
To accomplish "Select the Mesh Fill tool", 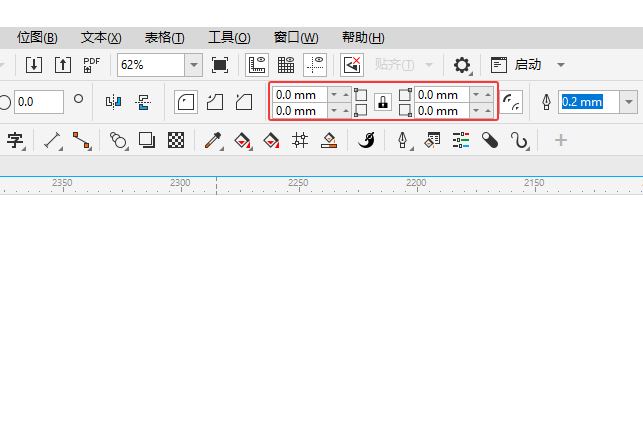I will pos(300,140).
